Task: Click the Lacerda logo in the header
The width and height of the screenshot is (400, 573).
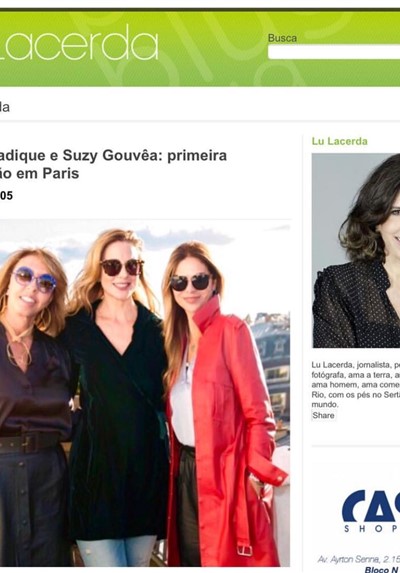Action: tap(79, 42)
